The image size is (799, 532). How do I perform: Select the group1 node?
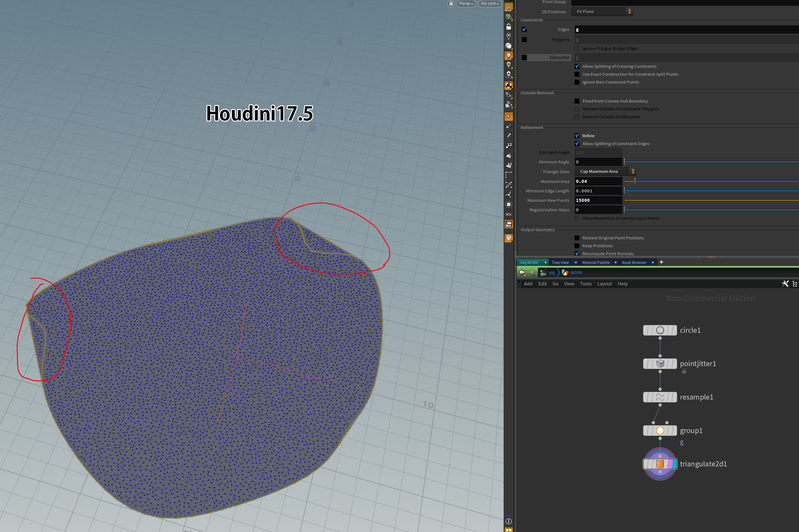click(660, 430)
